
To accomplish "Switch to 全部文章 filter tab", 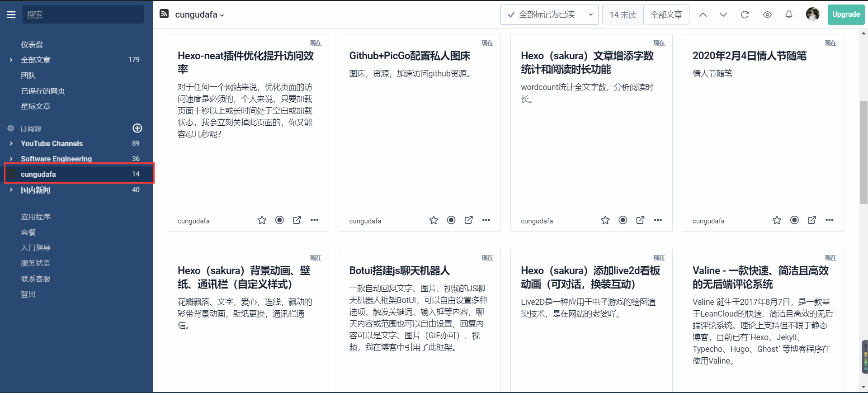I will [x=666, y=14].
